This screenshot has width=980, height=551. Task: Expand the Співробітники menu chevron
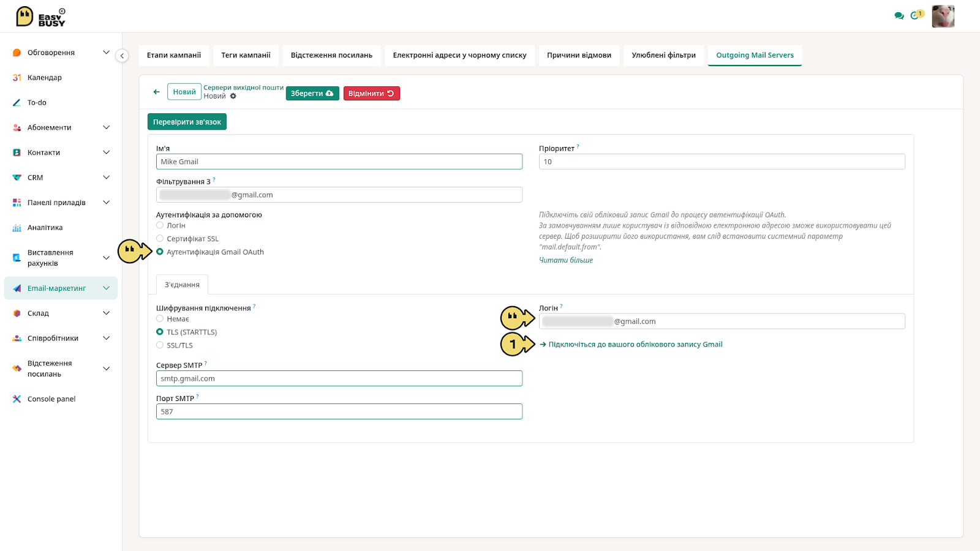[x=106, y=339]
